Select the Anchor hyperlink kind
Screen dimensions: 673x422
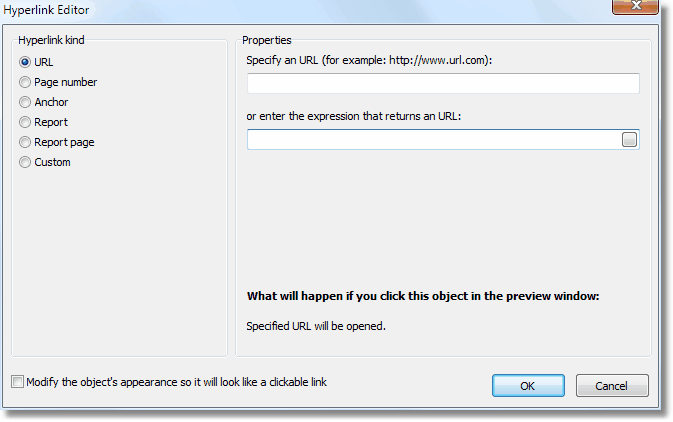26,102
